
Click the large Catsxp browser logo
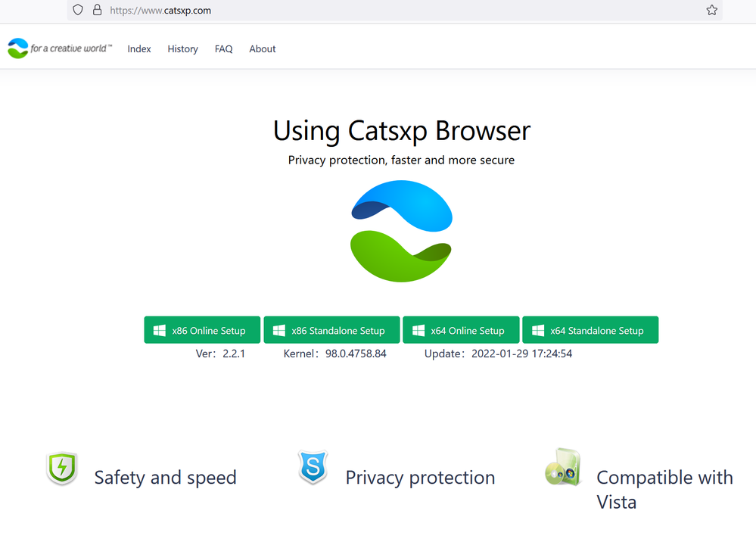(x=401, y=231)
